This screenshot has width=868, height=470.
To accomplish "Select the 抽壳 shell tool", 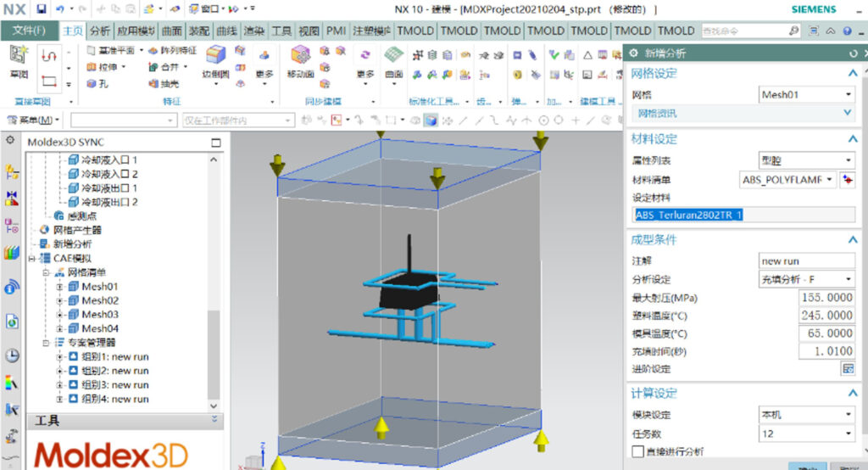I will (x=164, y=84).
